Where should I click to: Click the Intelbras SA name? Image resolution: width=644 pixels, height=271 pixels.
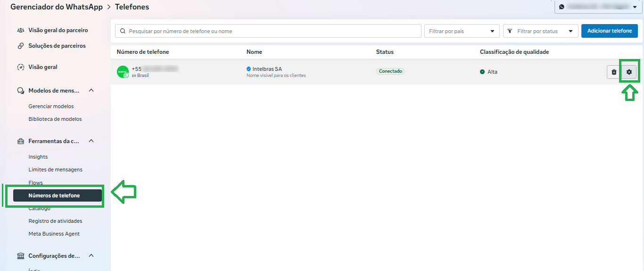(267, 69)
